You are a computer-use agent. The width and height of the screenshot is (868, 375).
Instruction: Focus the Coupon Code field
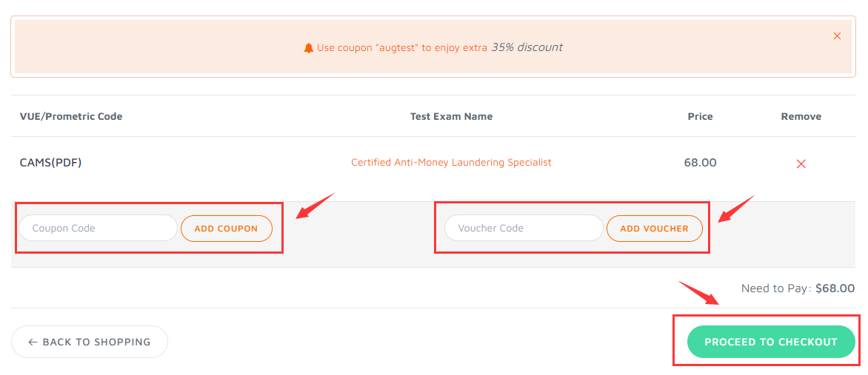click(98, 228)
